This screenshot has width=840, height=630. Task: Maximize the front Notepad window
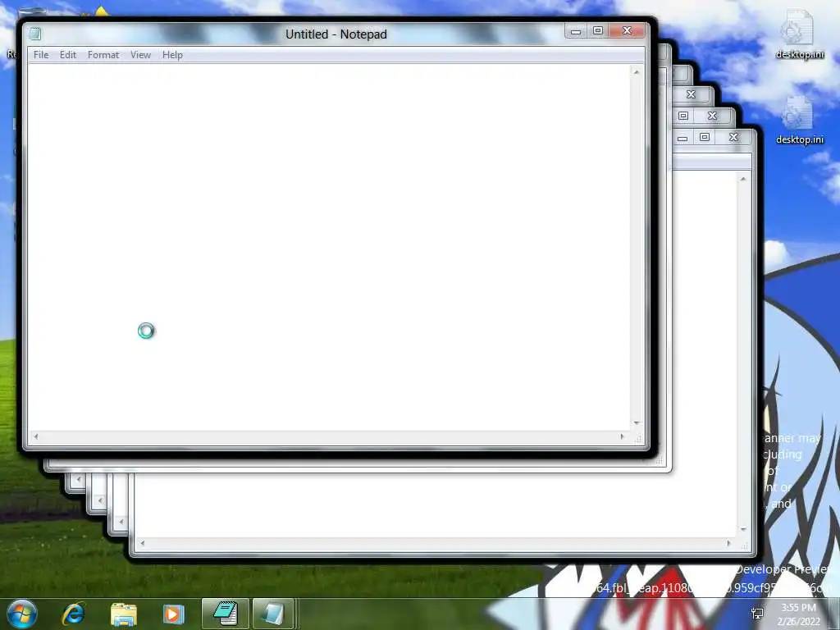click(598, 31)
